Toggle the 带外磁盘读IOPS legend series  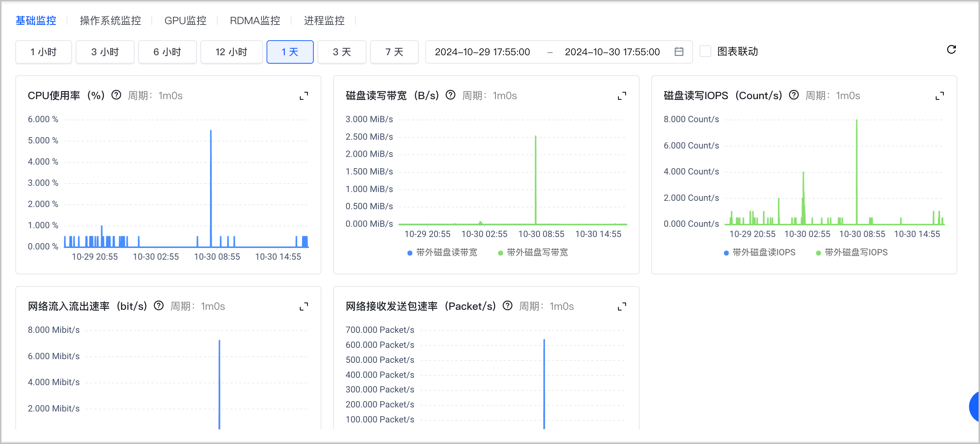[x=759, y=253]
